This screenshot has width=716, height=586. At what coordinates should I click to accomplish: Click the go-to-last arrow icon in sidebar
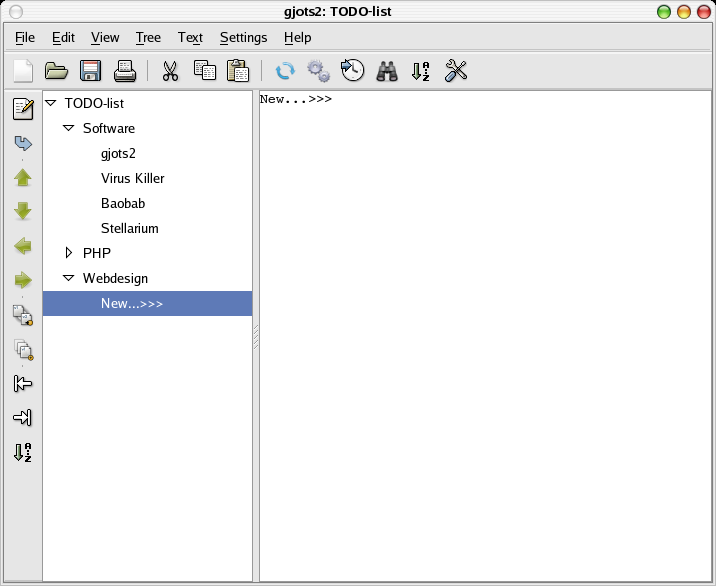click(22, 417)
